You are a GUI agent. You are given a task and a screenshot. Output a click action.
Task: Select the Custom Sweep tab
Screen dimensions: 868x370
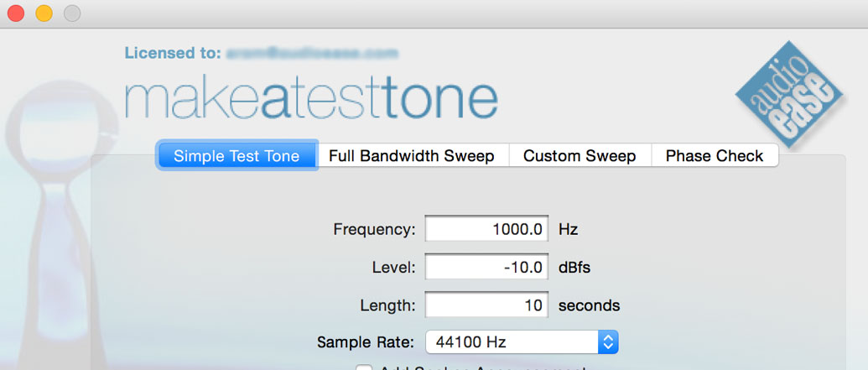[580, 156]
